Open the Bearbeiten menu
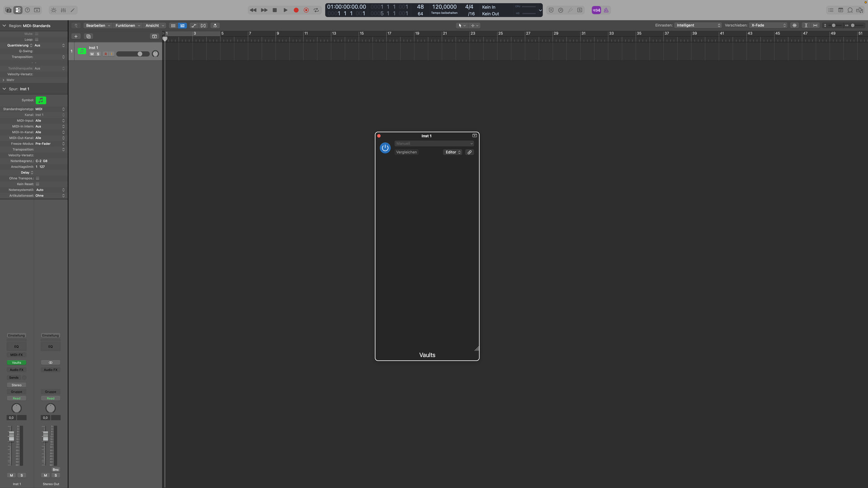Viewport: 868px width, 488px height. pos(98,26)
